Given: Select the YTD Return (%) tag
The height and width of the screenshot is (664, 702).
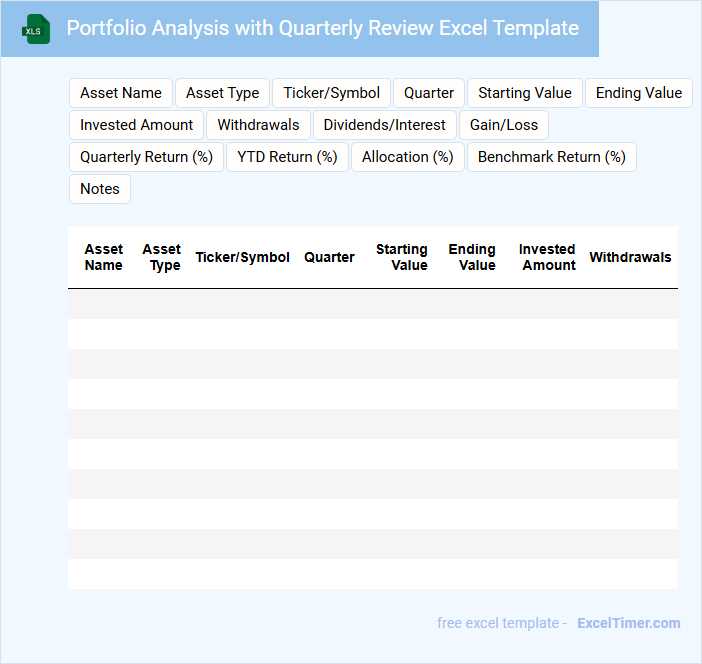Looking at the screenshot, I should click(287, 157).
